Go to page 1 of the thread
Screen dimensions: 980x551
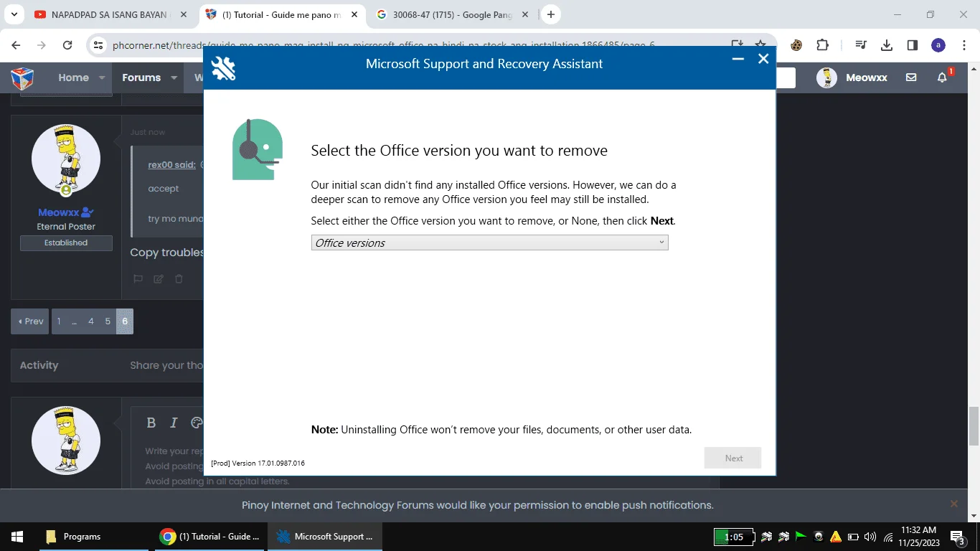click(59, 321)
